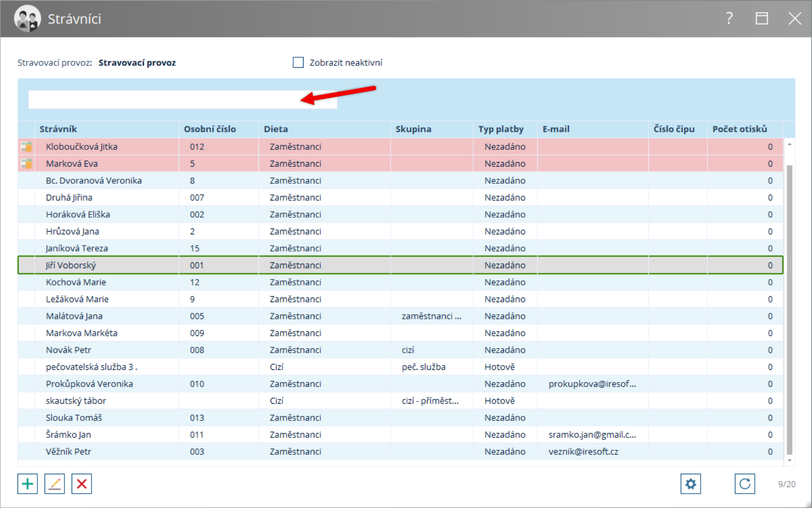Close the Strávníci window
This screenshot has height=508, width=812.
pyautogui.click(x=795, y=19)
